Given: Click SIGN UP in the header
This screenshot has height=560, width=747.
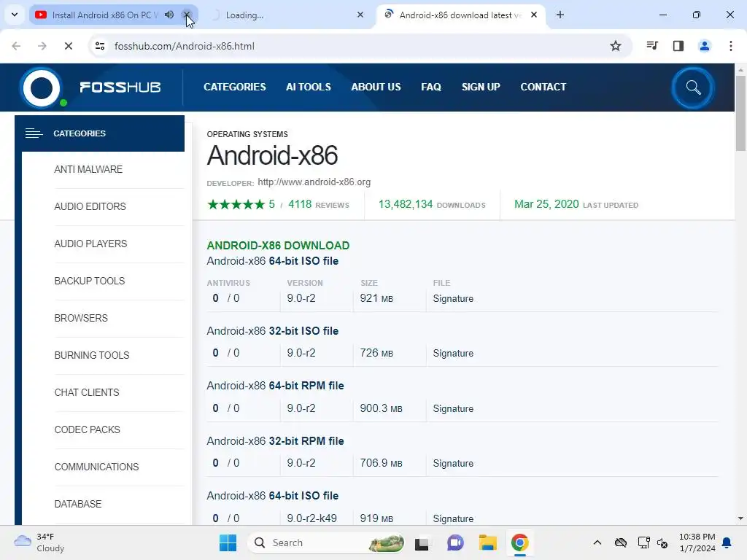Looking at the screenshot, I should pyautogui.click(x=481, y=87).
